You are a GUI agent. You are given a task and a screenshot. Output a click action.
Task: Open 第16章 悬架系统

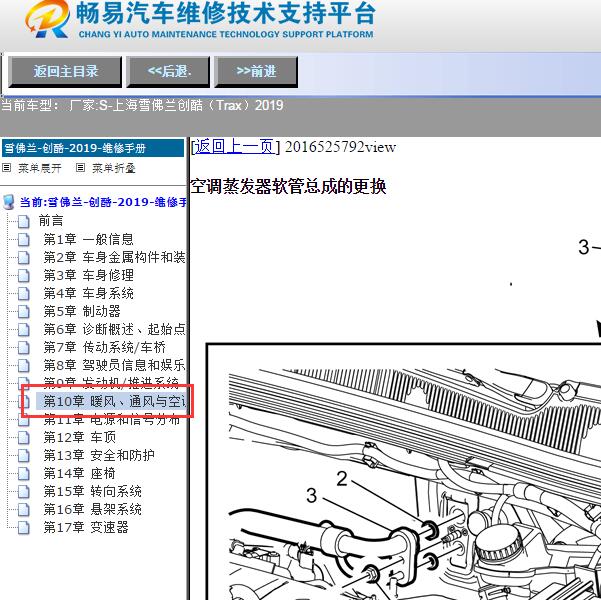coord(92,510)
